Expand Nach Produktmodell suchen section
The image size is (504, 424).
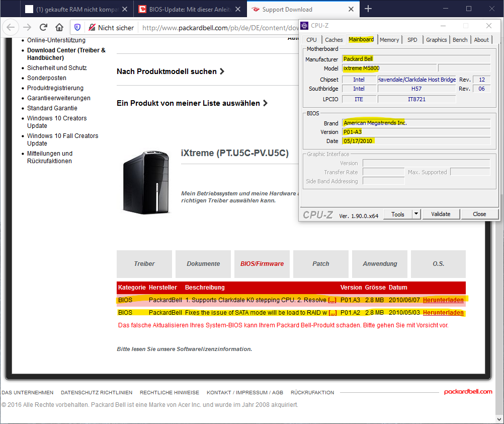point(171,72)
